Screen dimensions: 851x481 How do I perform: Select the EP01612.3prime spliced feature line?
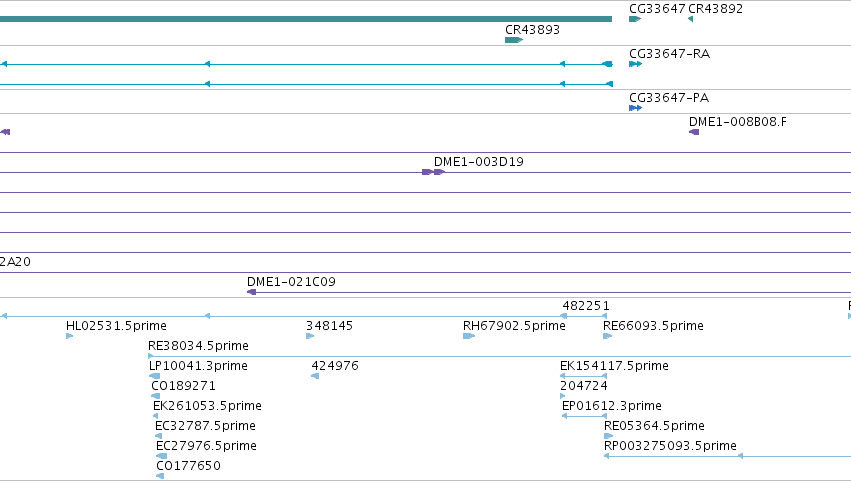tap(584, 416)
